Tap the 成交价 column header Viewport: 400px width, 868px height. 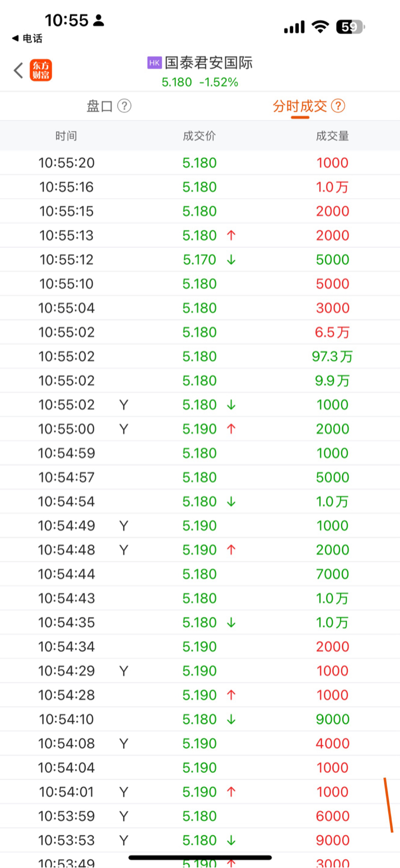pyautogui.click(x=199, y=136)
